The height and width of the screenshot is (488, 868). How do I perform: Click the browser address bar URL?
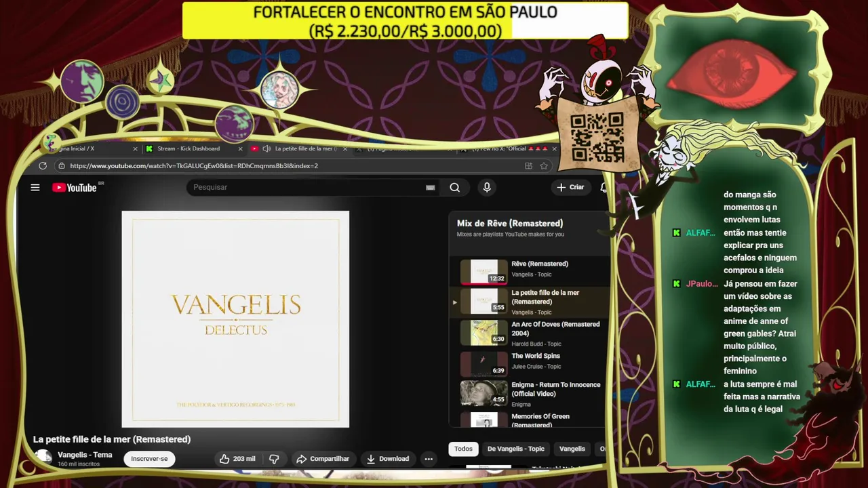(x=194, y=165)
